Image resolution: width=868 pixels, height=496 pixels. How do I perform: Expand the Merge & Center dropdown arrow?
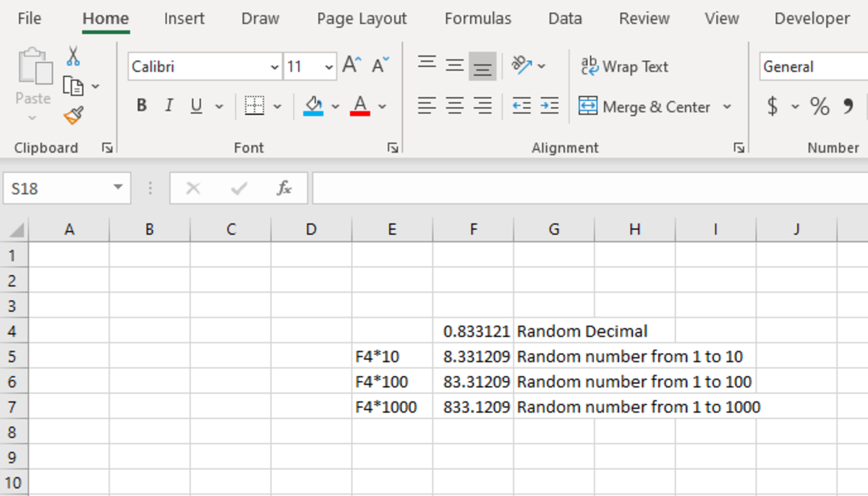(x=727, y=107)
